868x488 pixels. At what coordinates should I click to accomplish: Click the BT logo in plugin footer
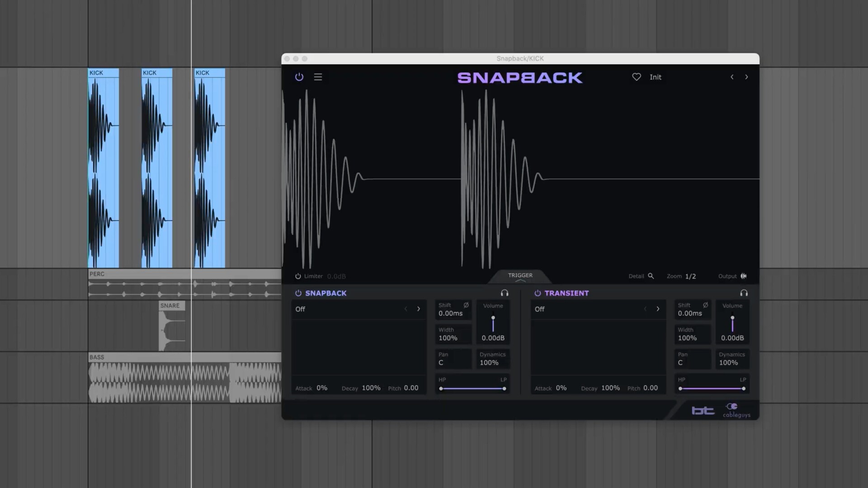click(x=703, y=410)
